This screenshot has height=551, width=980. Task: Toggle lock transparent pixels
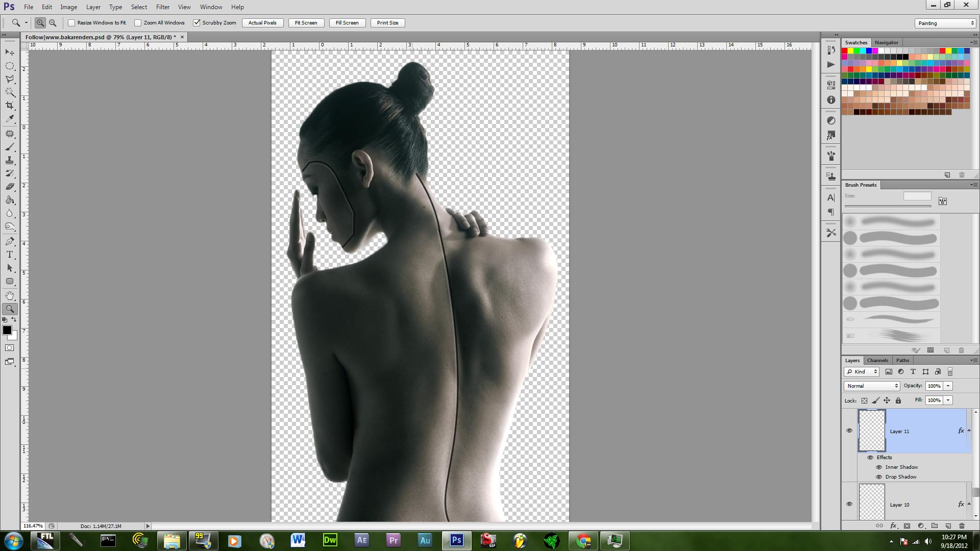pos(864,400)
